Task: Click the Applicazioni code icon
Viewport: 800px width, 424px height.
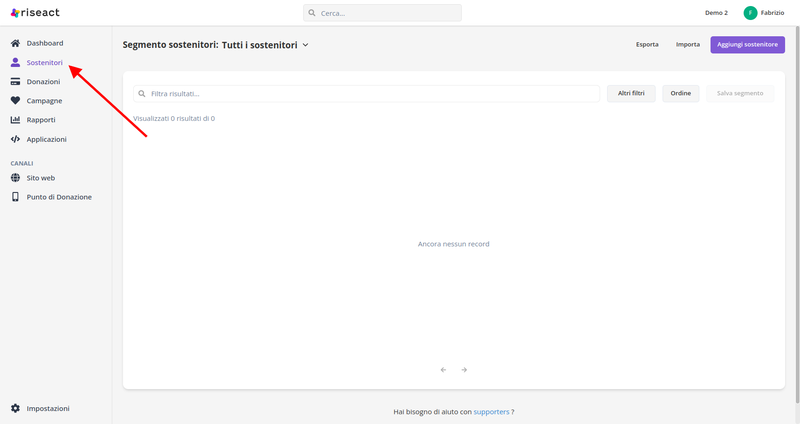Action: click(x=15, y=139)
